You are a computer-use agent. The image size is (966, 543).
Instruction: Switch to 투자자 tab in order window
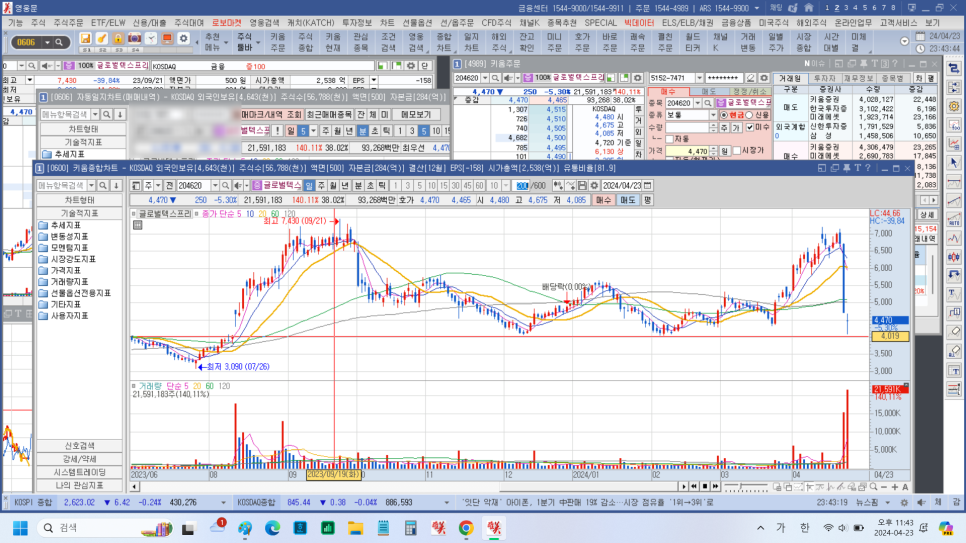coord(824,79)
